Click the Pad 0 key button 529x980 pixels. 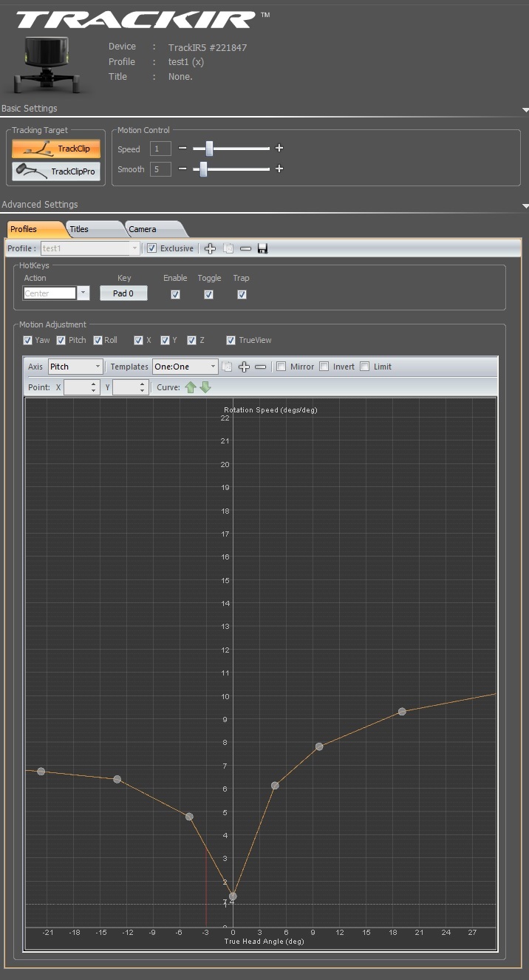(x=123, y=293)
